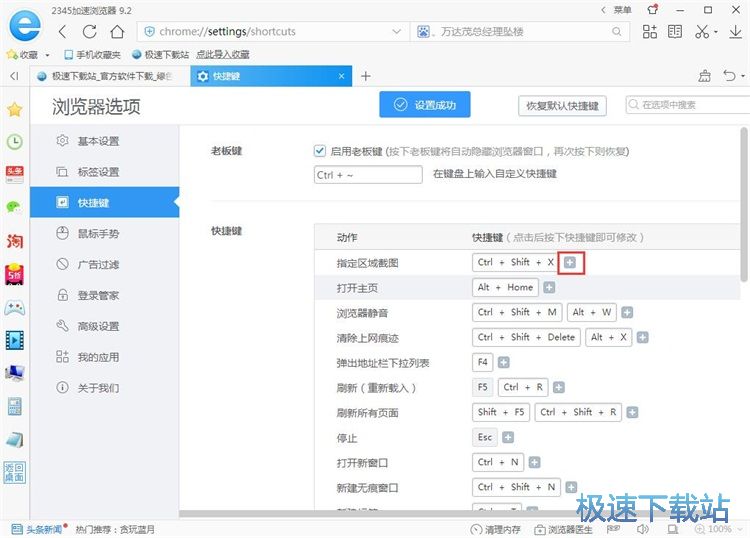
Task: Open 浏览器医生 in status bar
Action: pos(563,529)
